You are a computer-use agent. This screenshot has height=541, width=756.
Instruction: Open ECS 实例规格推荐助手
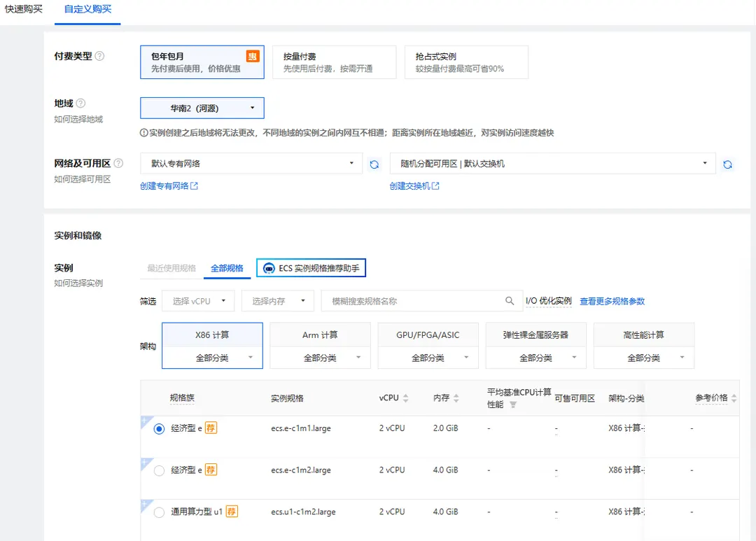[x=311, y=268]
